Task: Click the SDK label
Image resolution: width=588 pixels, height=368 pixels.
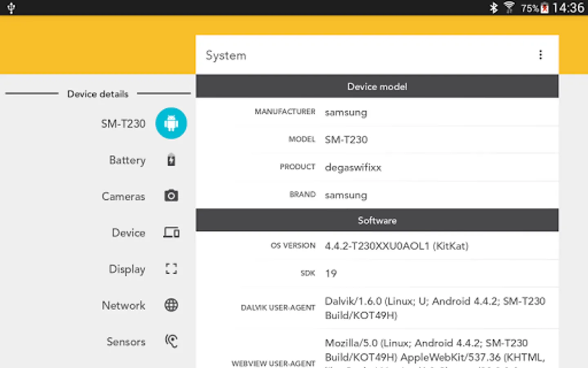Action: point(308,273)
